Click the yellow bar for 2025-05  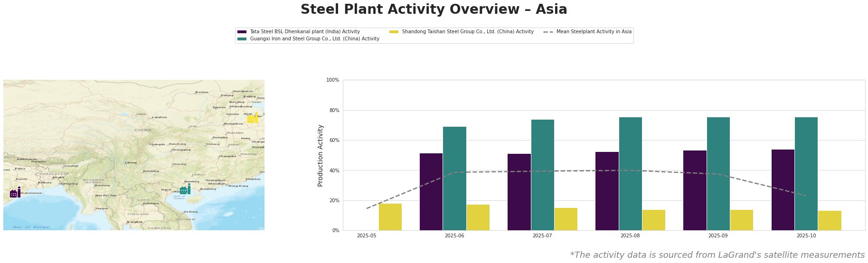[x=390, y=217]
